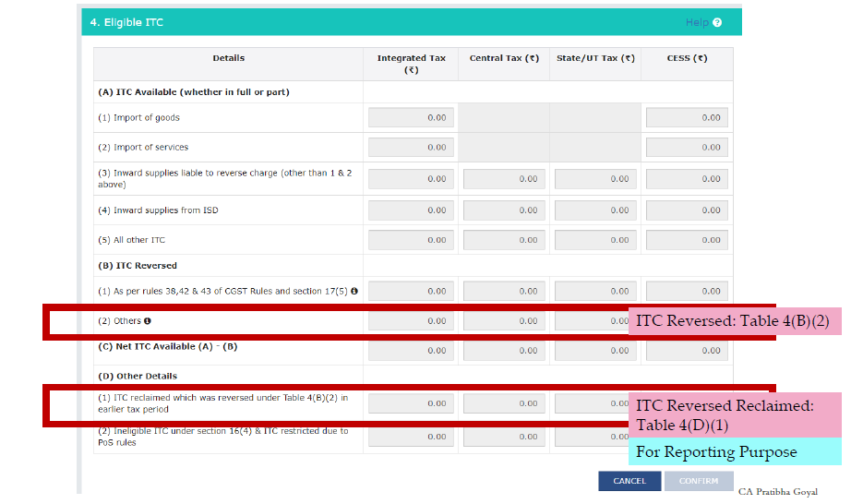
Task: Select State/UT Tax field for Inward supplies from ISD
Action: [595, 210]
